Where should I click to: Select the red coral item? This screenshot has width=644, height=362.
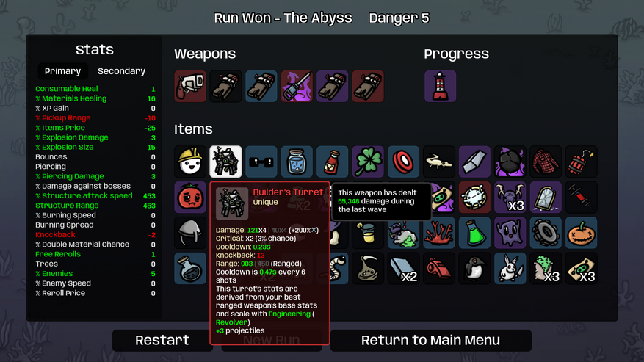point(439,233)
